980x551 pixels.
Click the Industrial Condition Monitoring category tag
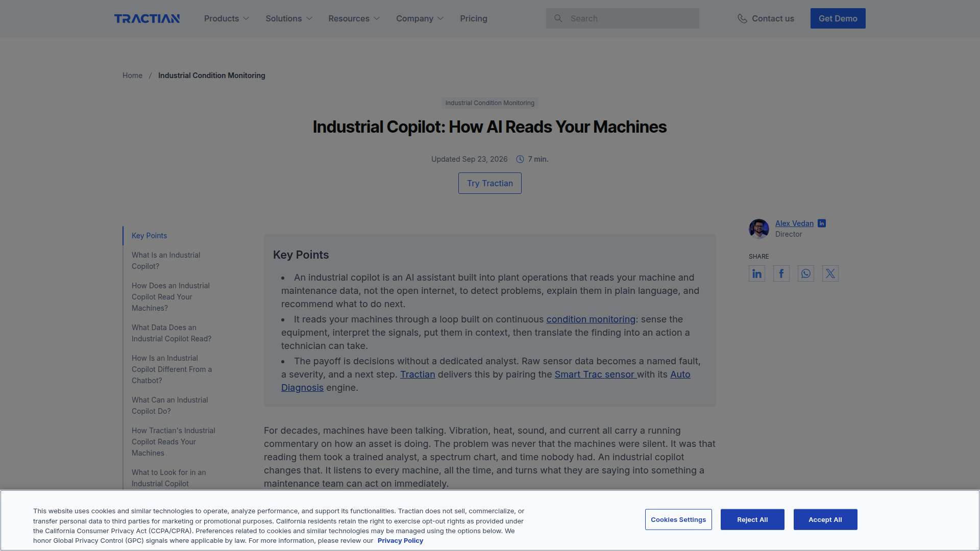[x=490, y=103]
